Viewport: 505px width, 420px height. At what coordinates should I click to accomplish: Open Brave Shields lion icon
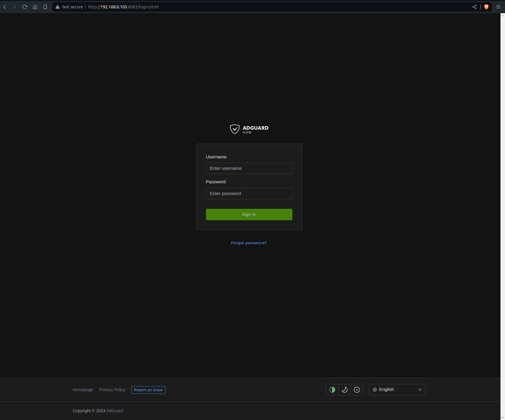486,7
